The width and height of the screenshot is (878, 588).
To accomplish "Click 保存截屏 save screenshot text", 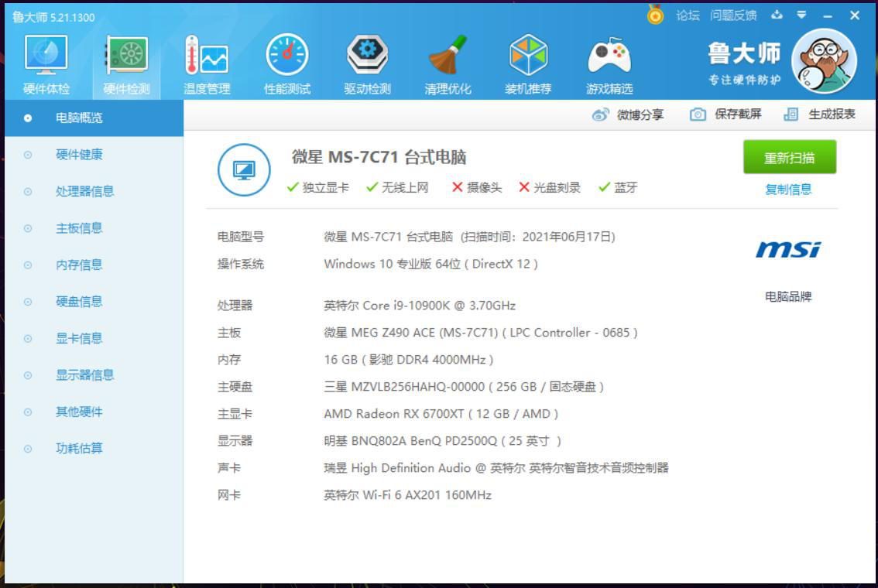I will click(x=738, y=115).
